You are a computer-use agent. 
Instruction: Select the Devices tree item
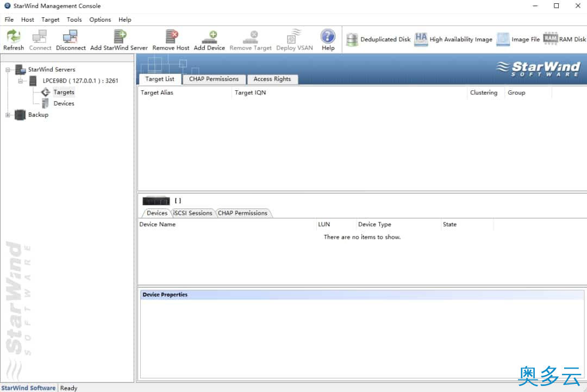click(64, 103)
